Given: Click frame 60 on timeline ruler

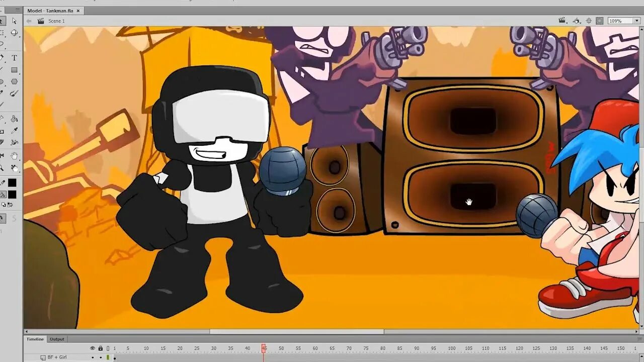Looking at the screenshot, I should 315,348.
